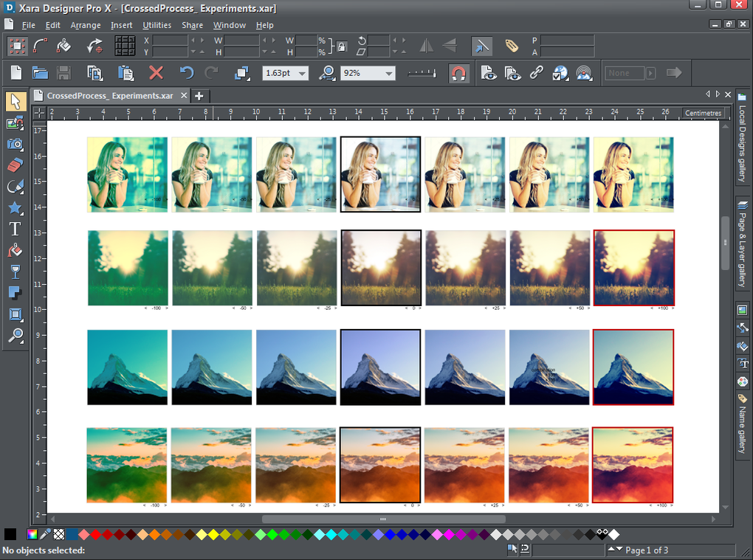Open the line width 1.63pt dropdown
This screenshot has width=753, height=560.
pyautogui.click(x=301, y=73)
